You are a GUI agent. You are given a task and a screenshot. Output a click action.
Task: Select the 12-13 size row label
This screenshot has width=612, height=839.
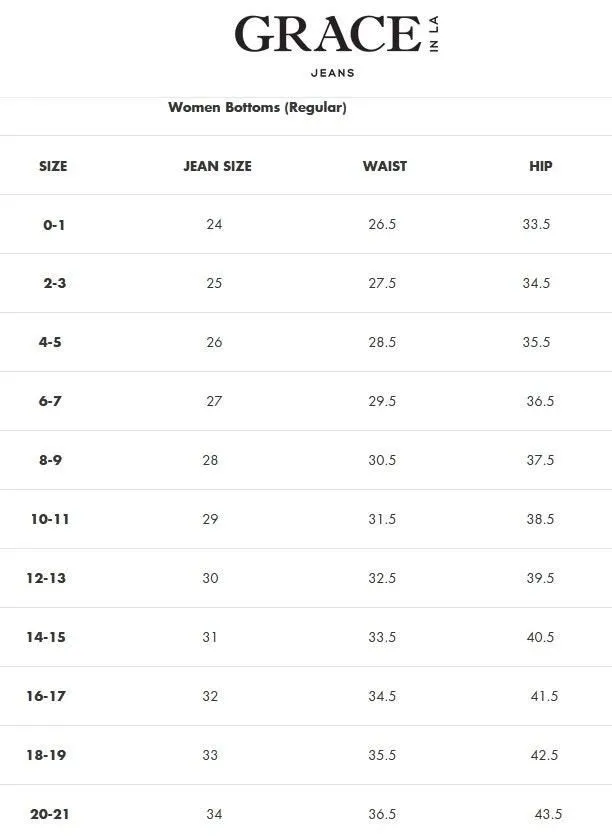click(x=46, y=578)
